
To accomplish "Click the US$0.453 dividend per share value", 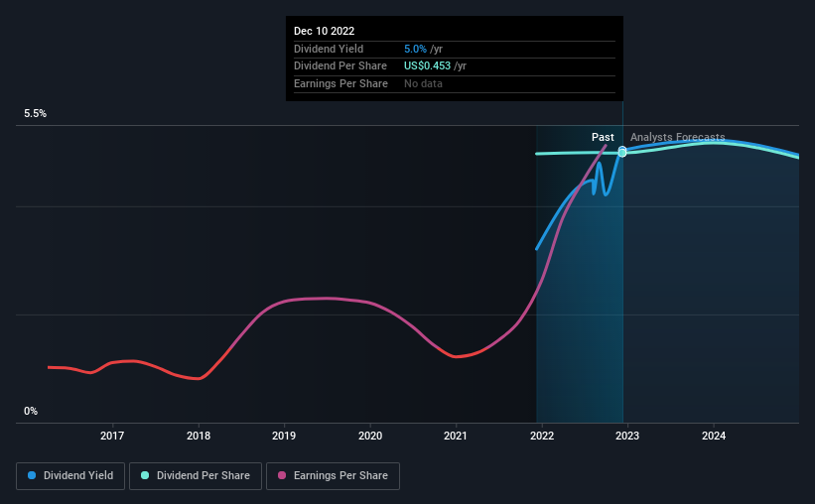I will click(x=427, y=66).
